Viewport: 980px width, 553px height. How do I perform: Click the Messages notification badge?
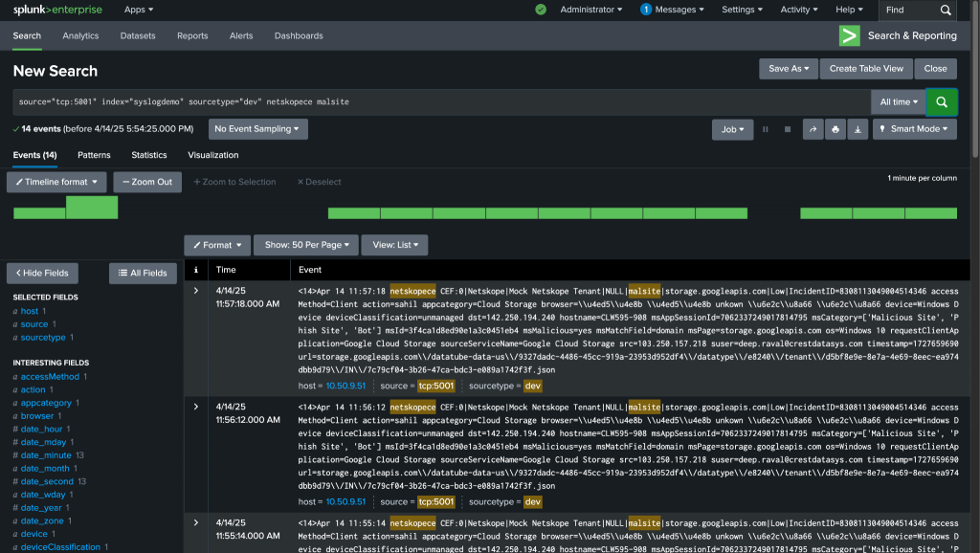tap(646, 10)
